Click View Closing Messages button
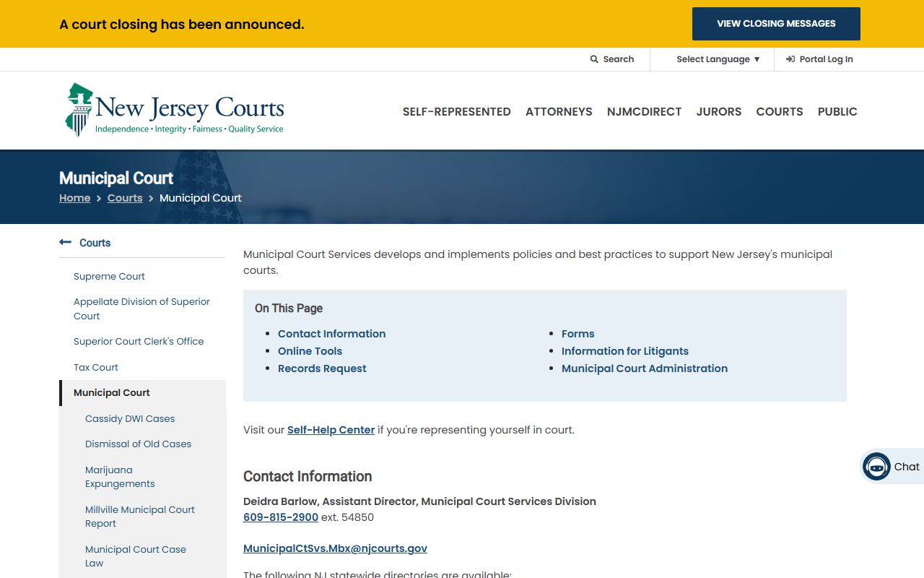The image size is (924, 578). tap(776, 24)
